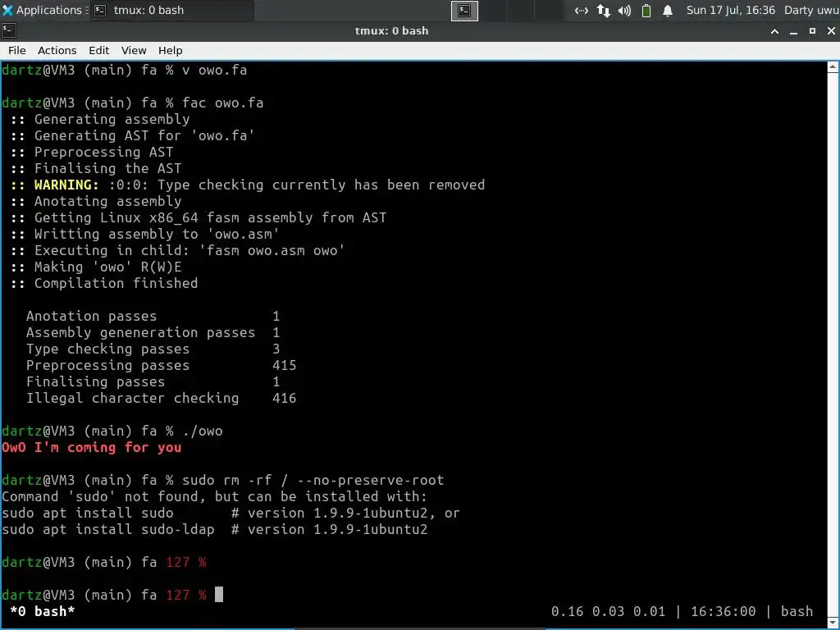Click the tmux status load average 0.16 0.03 0.01
This screenshot has width=840, height=630.
pyautogui.click(x=608, y=611)
